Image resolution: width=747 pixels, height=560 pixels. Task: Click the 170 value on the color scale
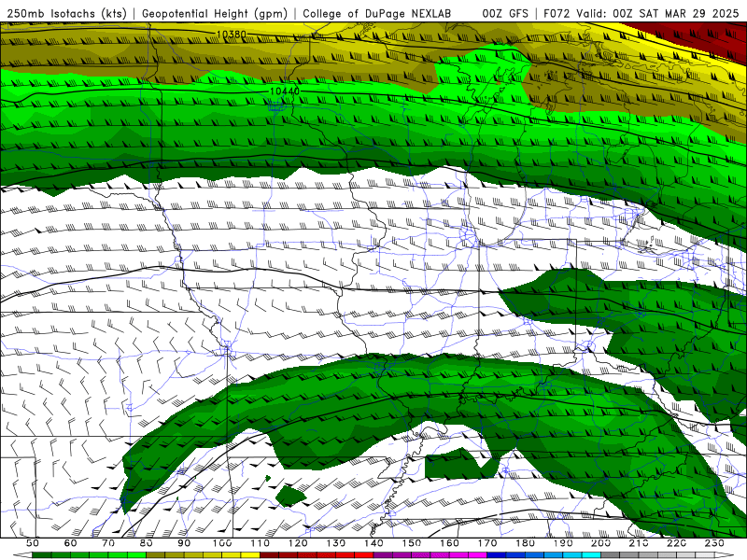coord(487,543)
